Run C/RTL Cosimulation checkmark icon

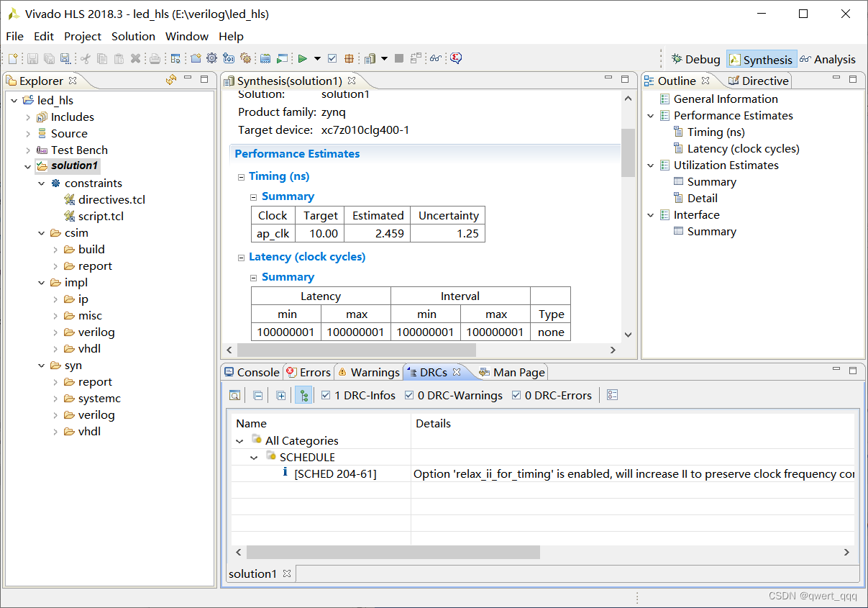332,58
